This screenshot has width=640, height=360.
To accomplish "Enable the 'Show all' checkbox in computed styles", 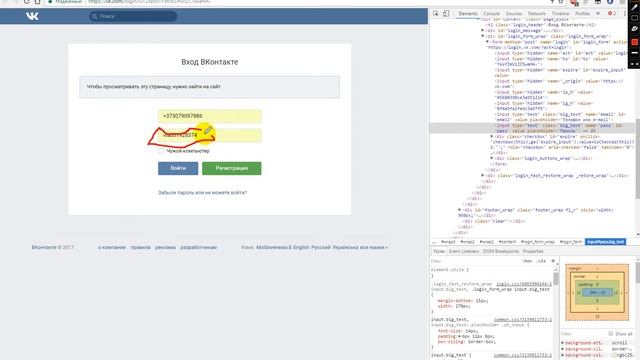I will point(611,334).
